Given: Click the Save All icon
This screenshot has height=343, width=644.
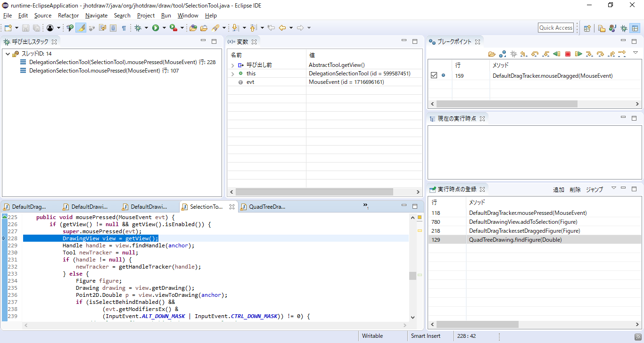Looking at the screenshot, I should click(x=36, y=28).
